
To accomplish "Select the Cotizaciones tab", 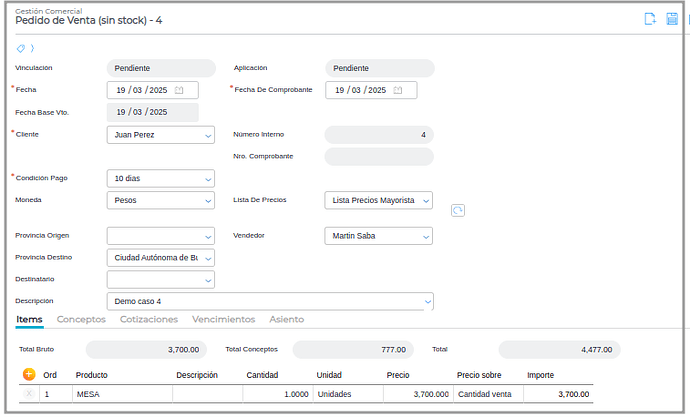I will pyautogui.click(x=148, y=319).
